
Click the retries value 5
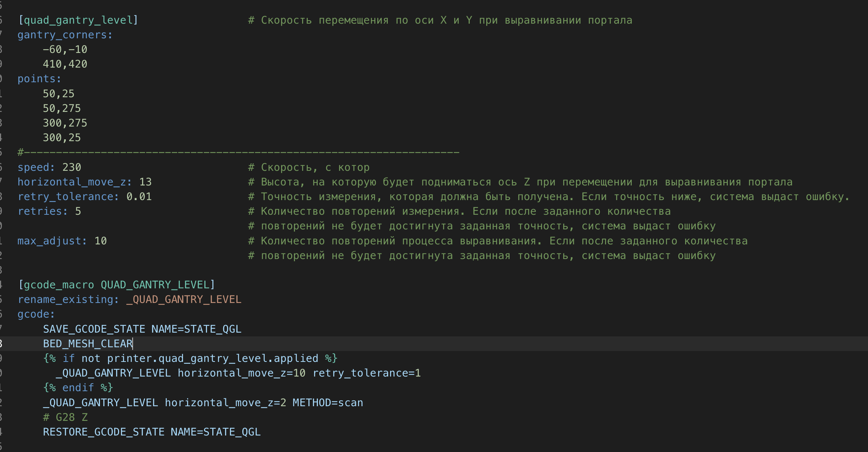(78, 211)
